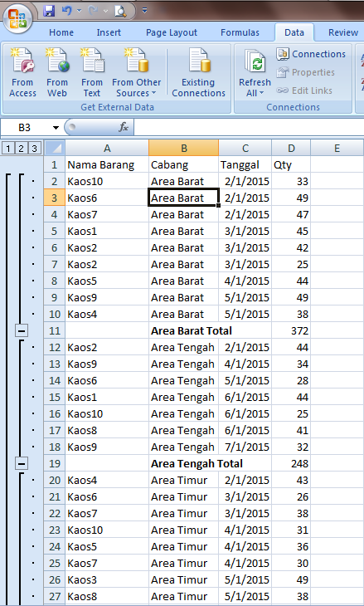
Task: Select column D header
Action: click(291, 148)
